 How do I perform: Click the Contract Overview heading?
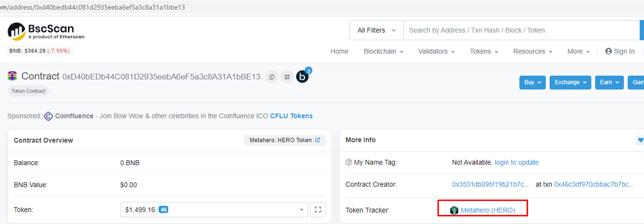tap(43, 140)
